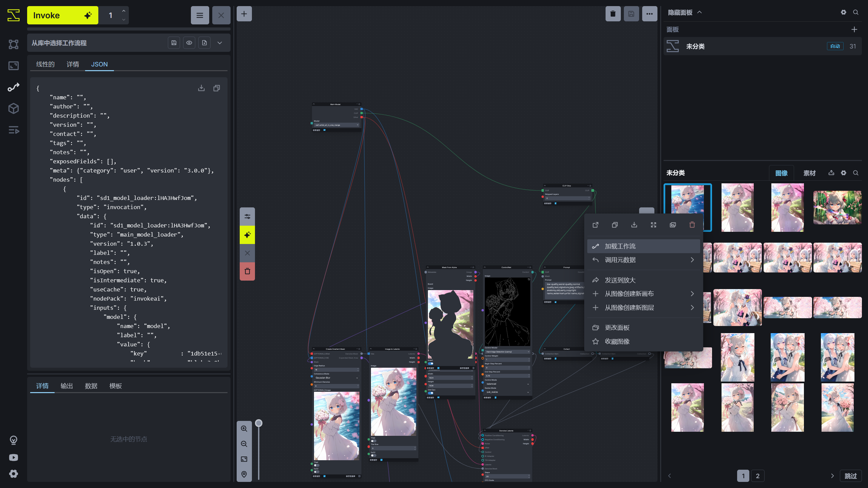Click the 跳过 jump button
Viewport: 868px width, 488px height.
click(x=850, y=476)
